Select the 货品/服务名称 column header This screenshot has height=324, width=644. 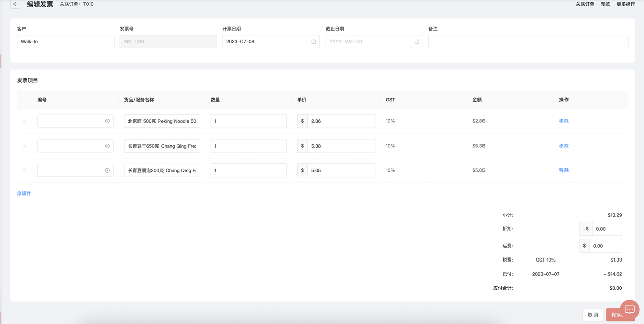139,100
